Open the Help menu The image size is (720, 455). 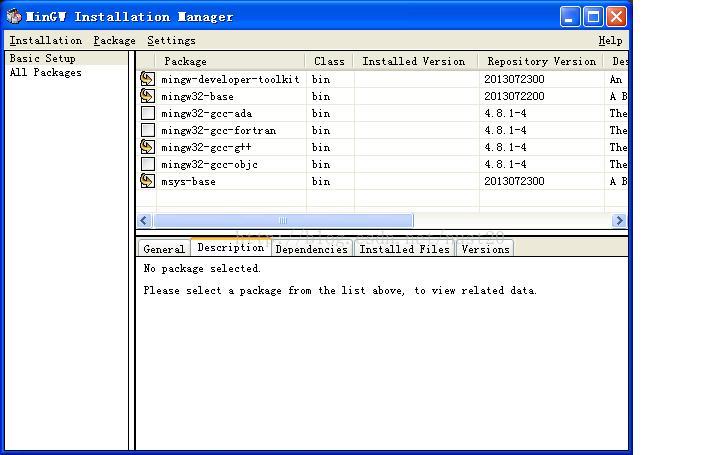[x=610, y=40]
